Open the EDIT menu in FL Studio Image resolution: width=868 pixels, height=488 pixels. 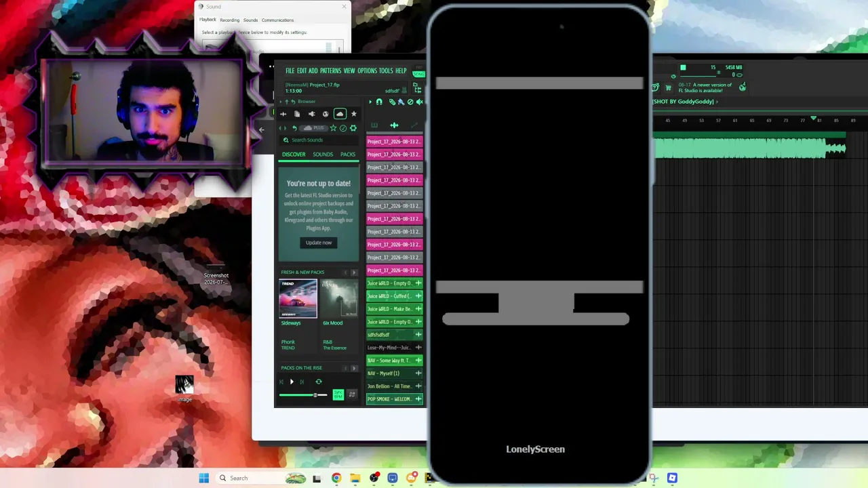(302, 71)
